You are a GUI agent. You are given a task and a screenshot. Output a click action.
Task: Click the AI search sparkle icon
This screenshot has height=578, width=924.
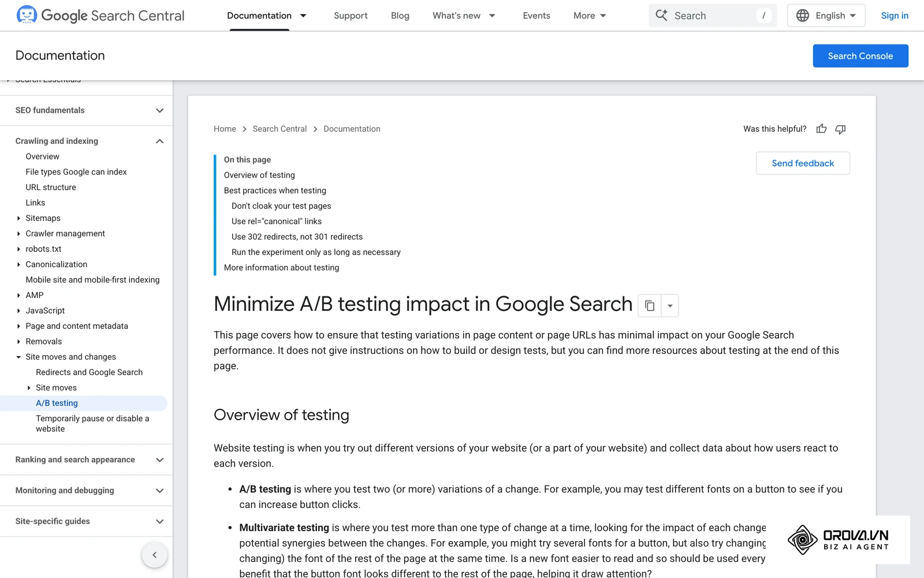(x=662, y=15)
